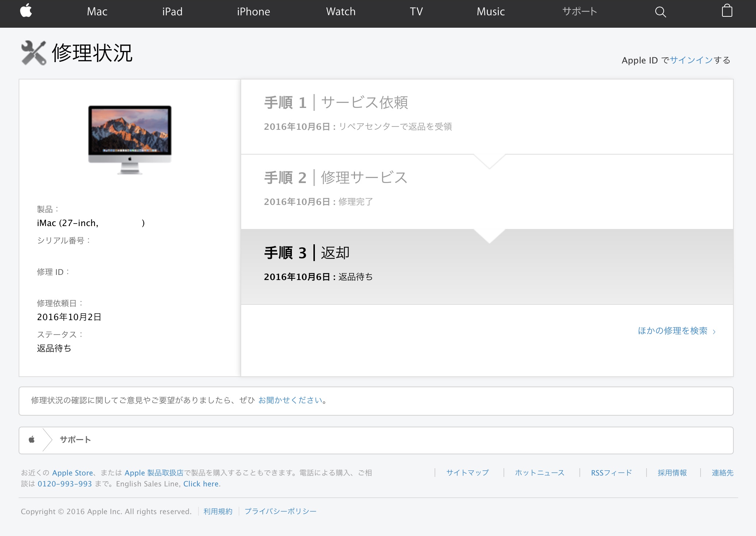This screenshot has width=756, height=536.
Task: Open Music in the navigation bar
Action: coord(490,12)
